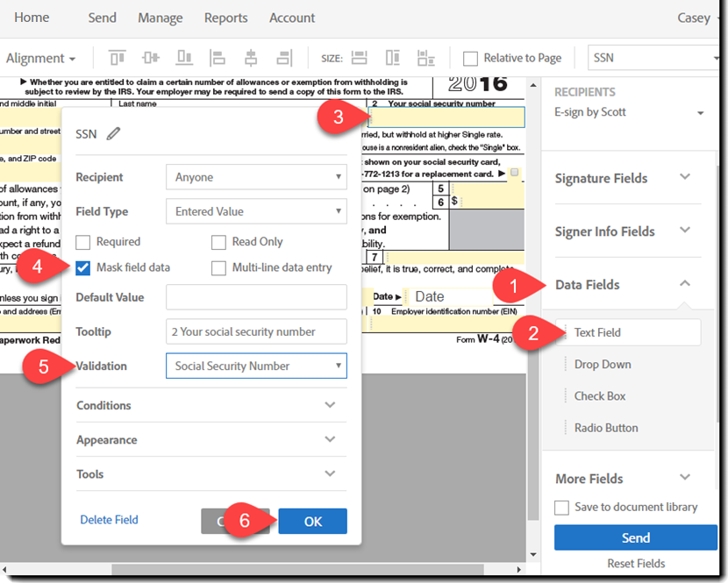Image resolution: width=728 pixels, height=583 pixels.
Task: Click the match height size icon
Action: coord(392,58)
